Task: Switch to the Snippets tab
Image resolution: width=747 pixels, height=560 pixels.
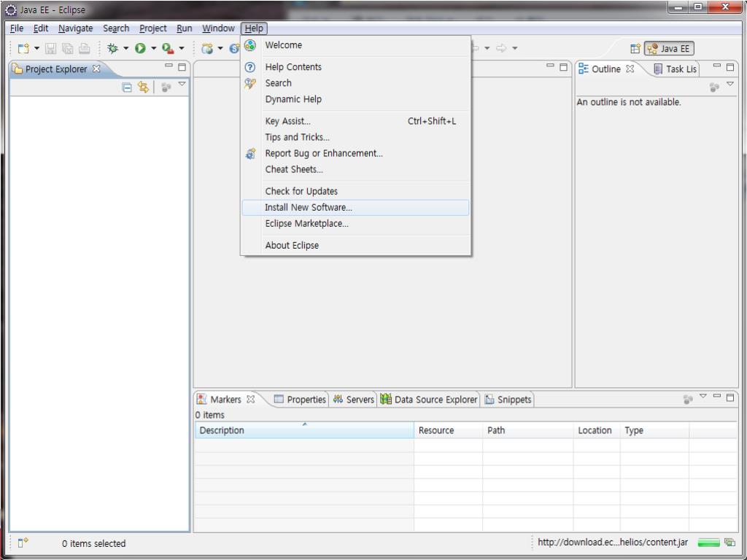Action: [x=508, y=400]
